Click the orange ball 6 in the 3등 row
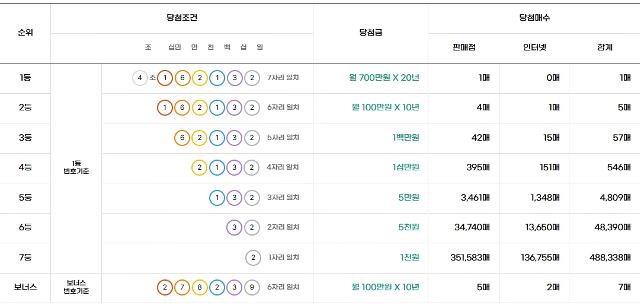Screen dimensions: 644x305 pyautogui.click(x=182, y=138)
